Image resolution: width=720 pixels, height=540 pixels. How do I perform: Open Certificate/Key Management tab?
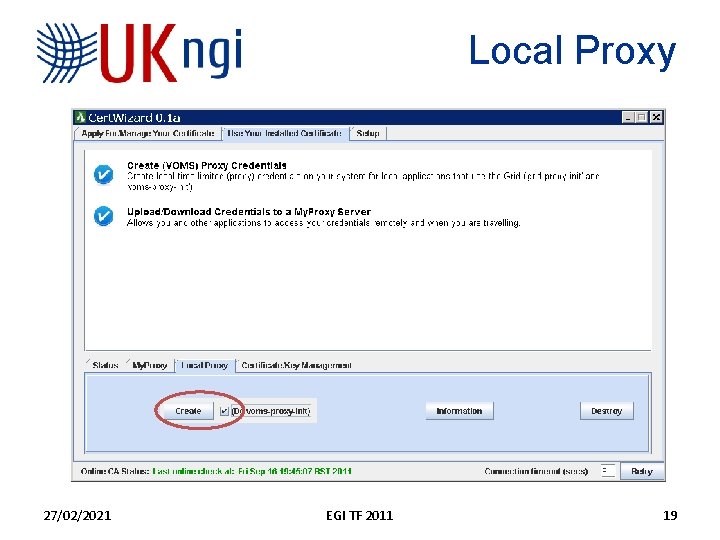coord(296,365)
